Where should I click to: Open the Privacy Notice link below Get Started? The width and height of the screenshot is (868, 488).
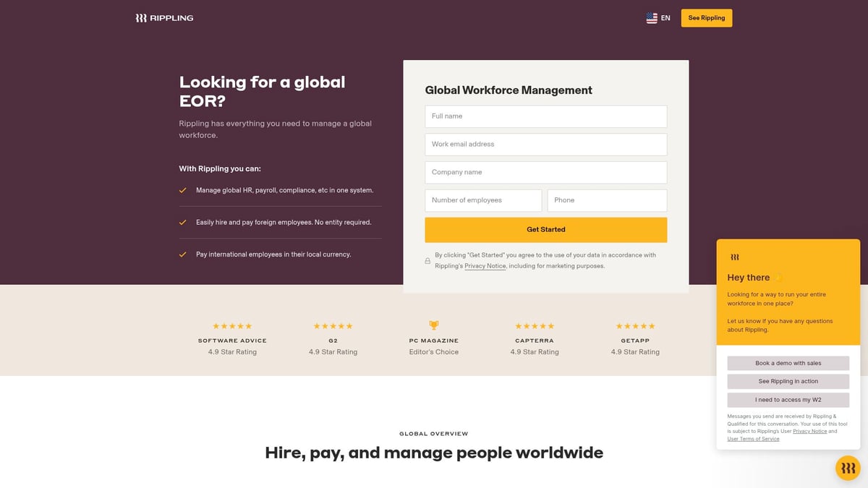pyautogui.click(x=485, y=265)
